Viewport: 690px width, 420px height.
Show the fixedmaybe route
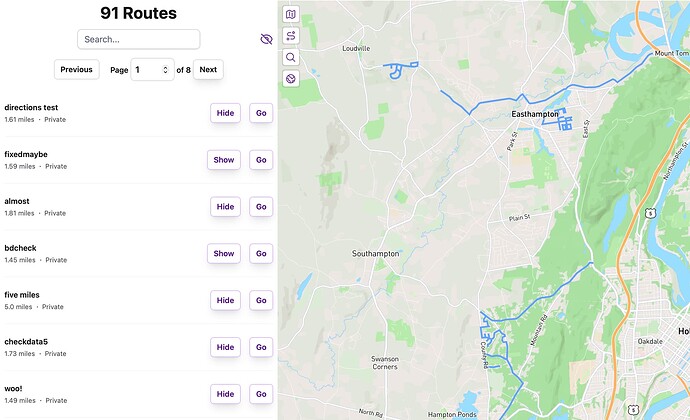click(x=224, y=160)
